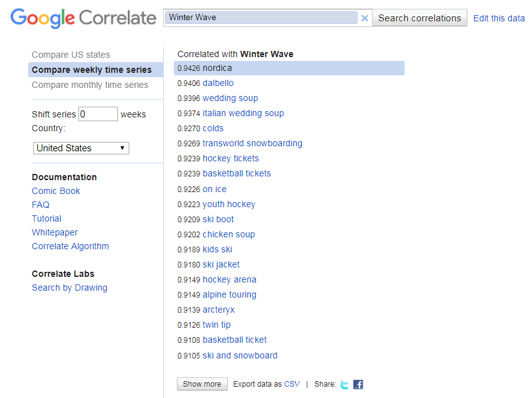Share results on Facebook
This screenshot has width=532, height=398.
[358, 384]
